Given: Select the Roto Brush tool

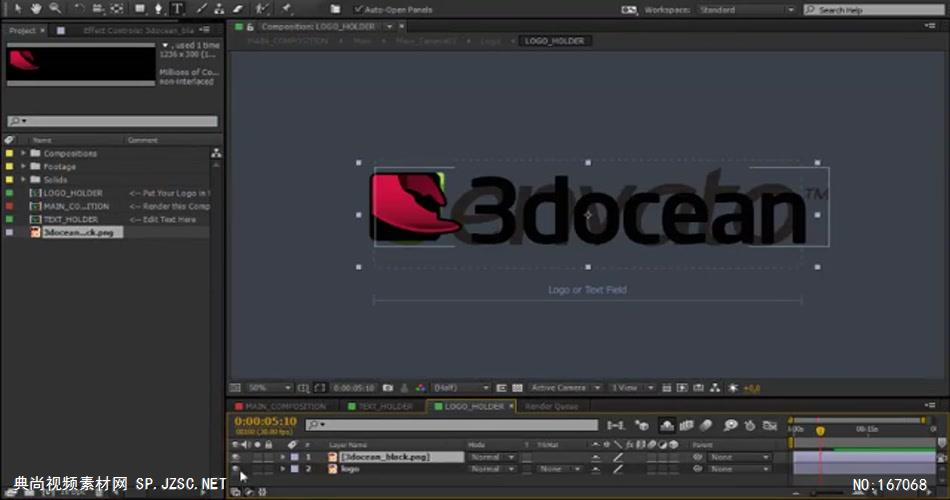Looking at the screenshot, I should [262, 8].
